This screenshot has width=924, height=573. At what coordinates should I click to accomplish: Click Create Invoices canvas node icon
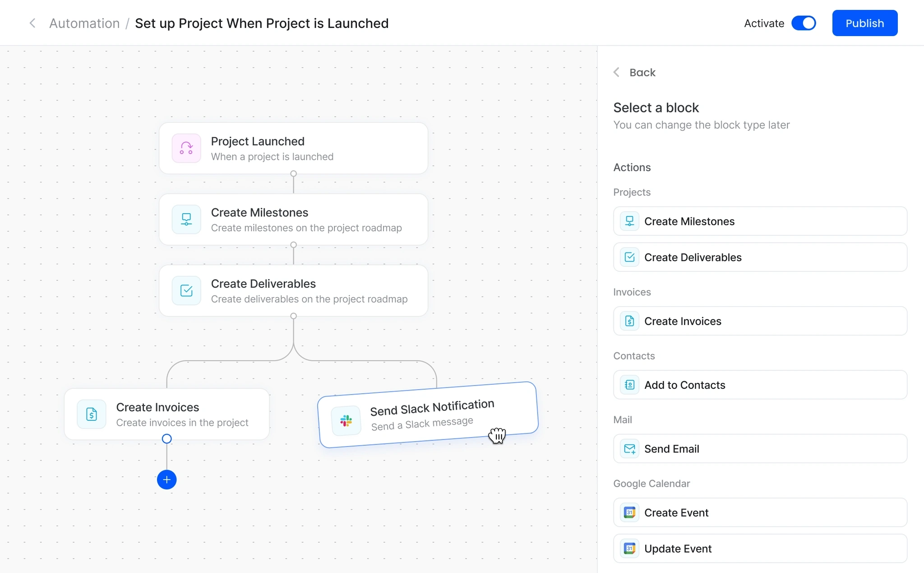(x=92, y=414)
